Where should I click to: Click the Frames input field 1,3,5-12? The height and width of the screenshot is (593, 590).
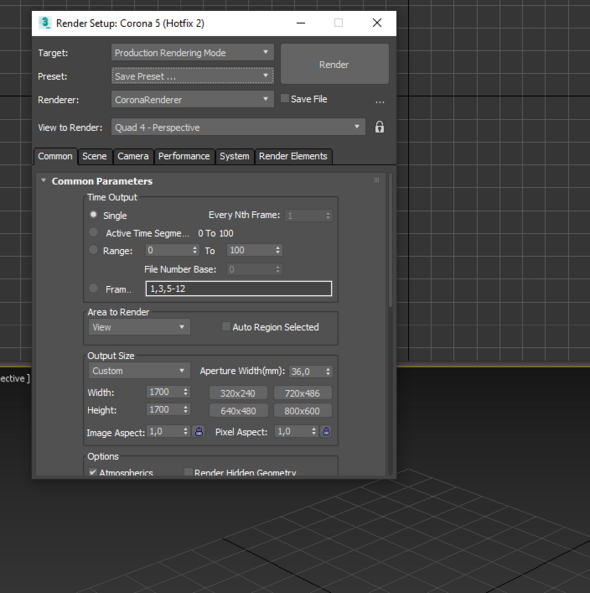click(239, 289)
